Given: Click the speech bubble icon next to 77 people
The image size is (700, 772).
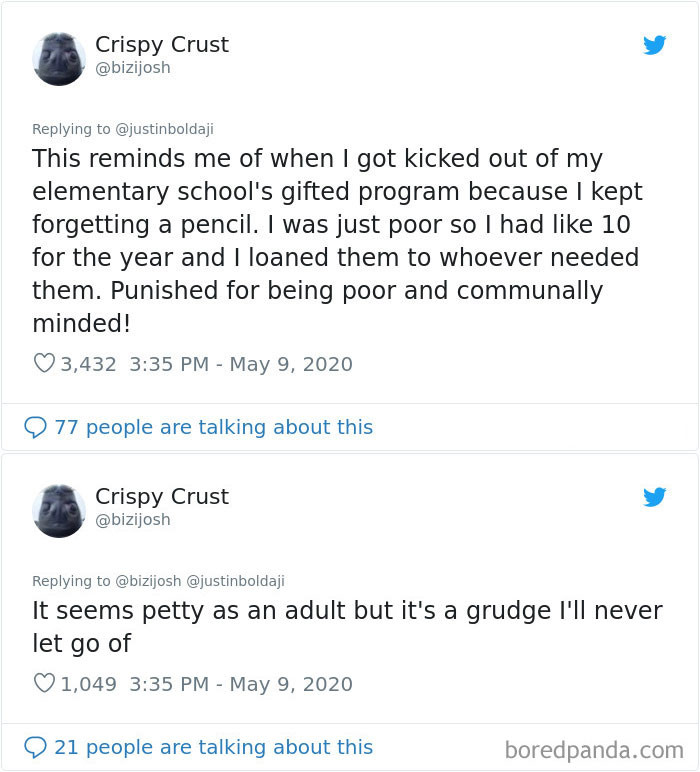Looking at the screenshot, I should [35, 428].
